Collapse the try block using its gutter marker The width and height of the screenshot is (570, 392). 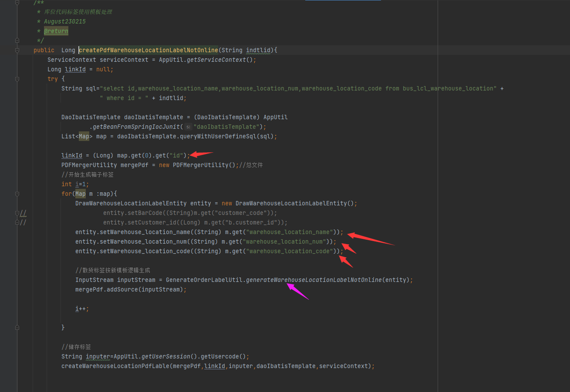click(17, 79)
